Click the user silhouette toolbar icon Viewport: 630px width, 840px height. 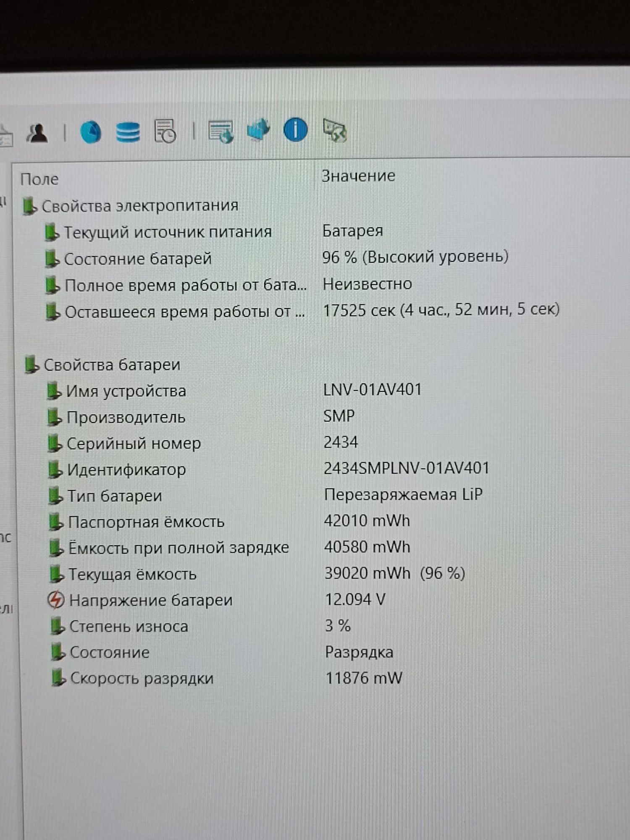(x=38, y=133)
